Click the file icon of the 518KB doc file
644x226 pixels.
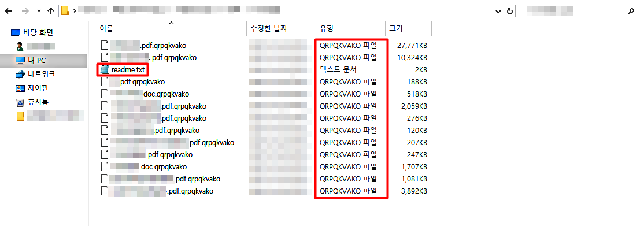pyautogui.click(x=104, y=94)
